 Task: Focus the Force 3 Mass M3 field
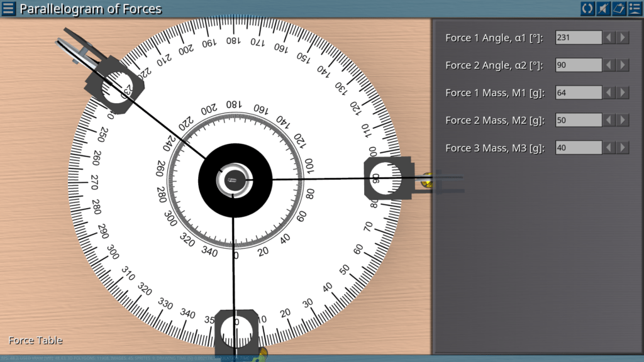pyautogui.click(x=579, y=148)
